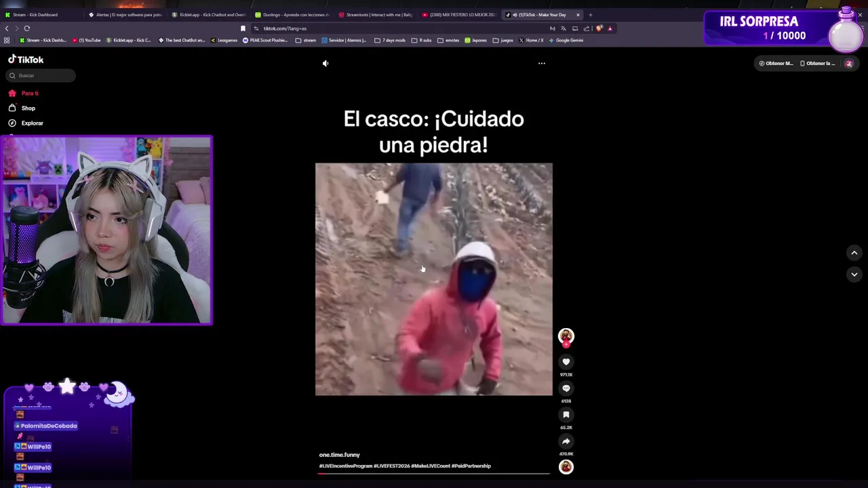This screenshot has width=868, height=488.
Task: Open the '7 days mods' bookmarks folder
Action: click(390, 40)
